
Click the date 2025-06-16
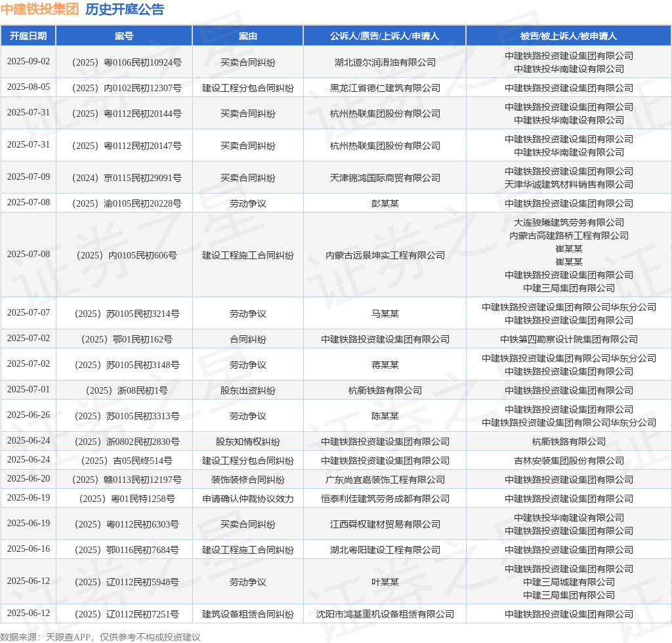click(28, 549)
